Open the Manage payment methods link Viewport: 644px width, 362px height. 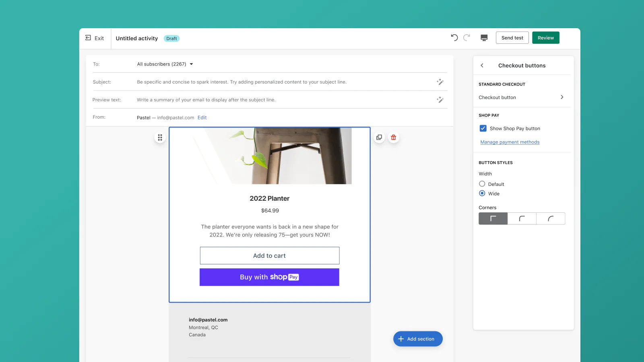[510, 142]
